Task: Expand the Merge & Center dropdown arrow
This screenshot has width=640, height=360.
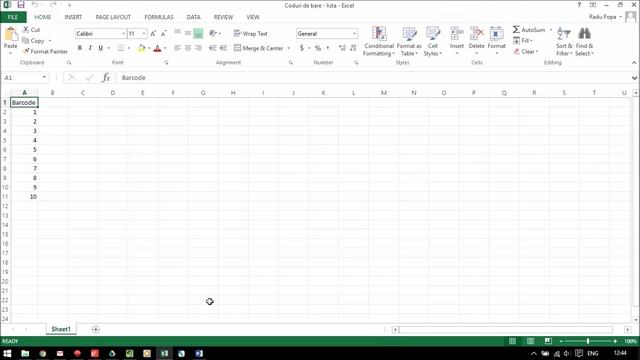Action: pyautogui.click(x=289, y=48)
